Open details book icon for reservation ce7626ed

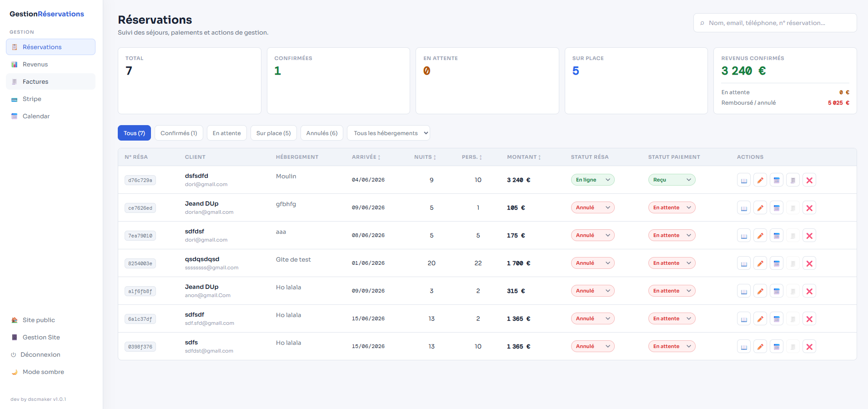coord(744,208)
